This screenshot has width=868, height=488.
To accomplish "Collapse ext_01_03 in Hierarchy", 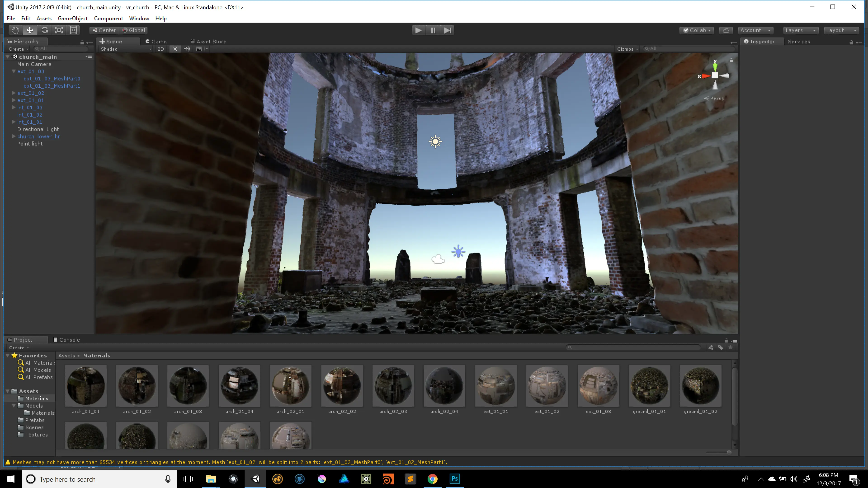I will click(14, 71).
